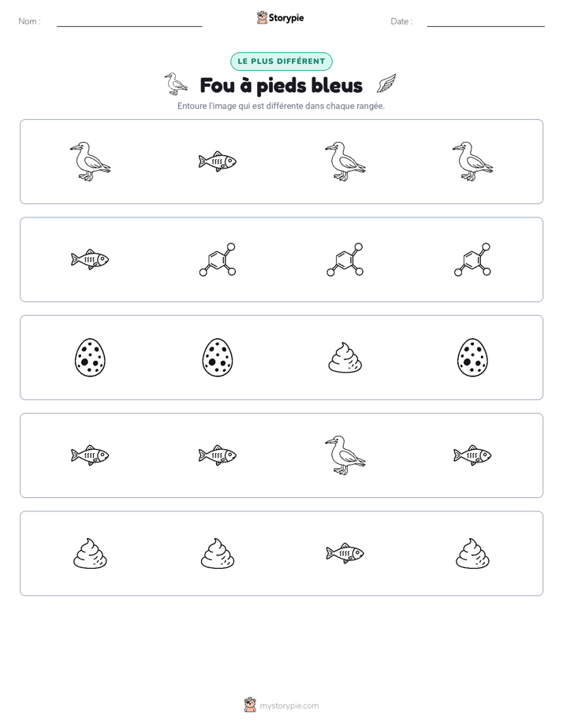
Task: Select the bird in the fish row
Action: point(345,455)
